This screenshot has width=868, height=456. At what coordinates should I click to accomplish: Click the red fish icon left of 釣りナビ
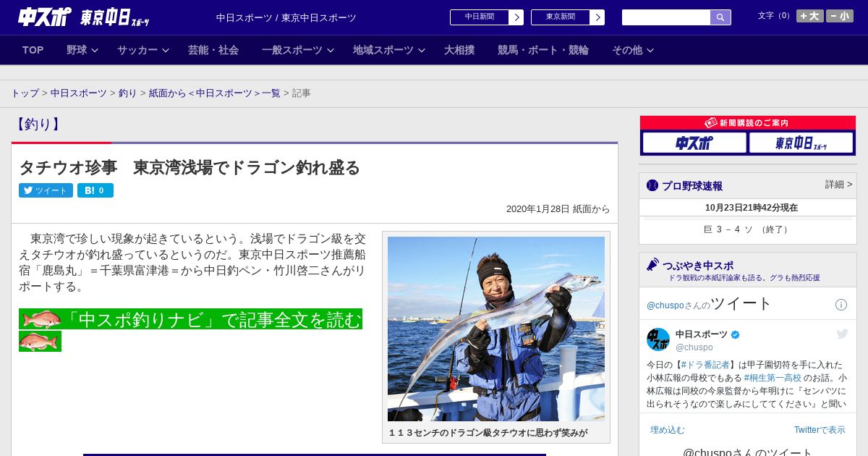(40, 319)
